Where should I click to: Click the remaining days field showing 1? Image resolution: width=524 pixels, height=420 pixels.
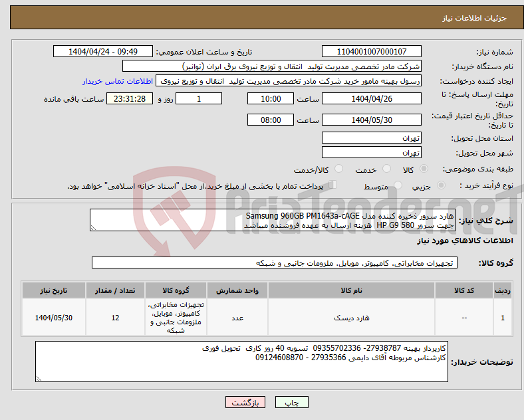(x=199, y=99)
